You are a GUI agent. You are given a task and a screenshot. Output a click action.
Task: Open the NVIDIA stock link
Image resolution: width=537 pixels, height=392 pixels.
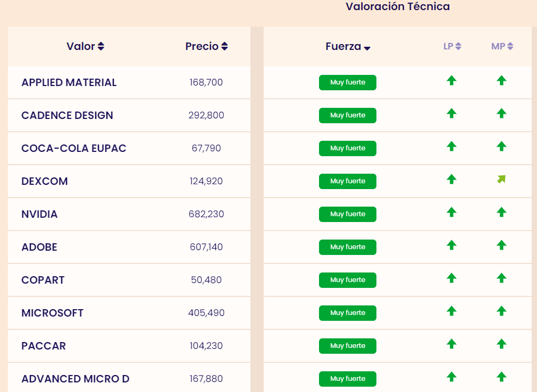coord(39,214)
